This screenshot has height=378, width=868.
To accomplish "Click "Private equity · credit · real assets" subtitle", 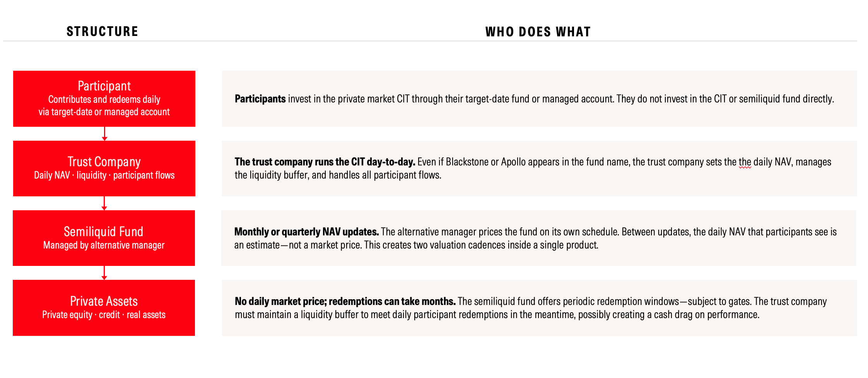I will 104,315.
